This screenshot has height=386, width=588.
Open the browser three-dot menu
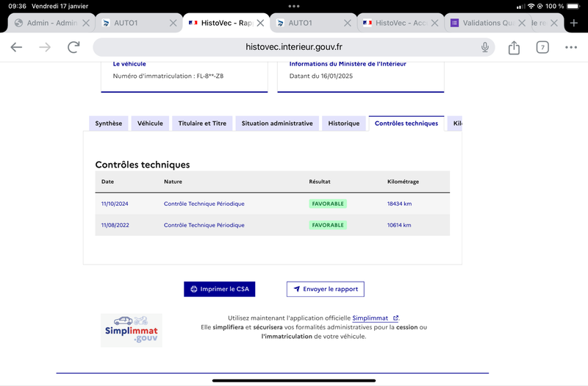point(571,47)
